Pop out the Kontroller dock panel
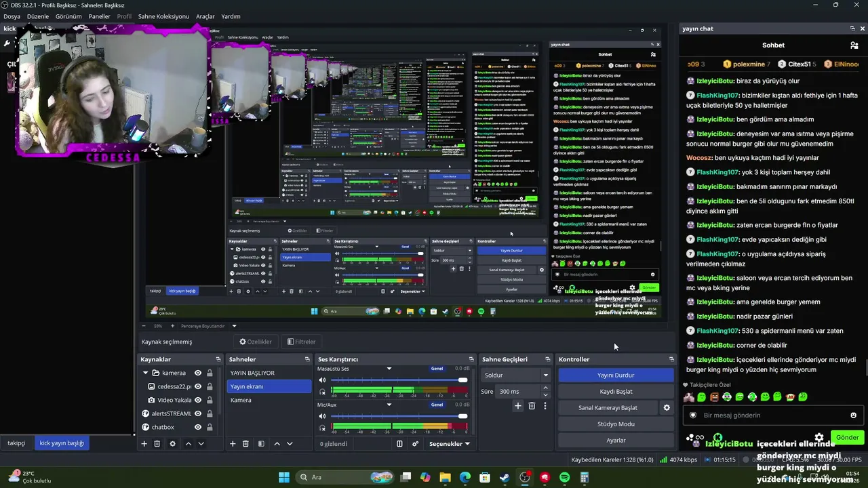This screenshot has height=488, width=868. [x=671, y=359]
